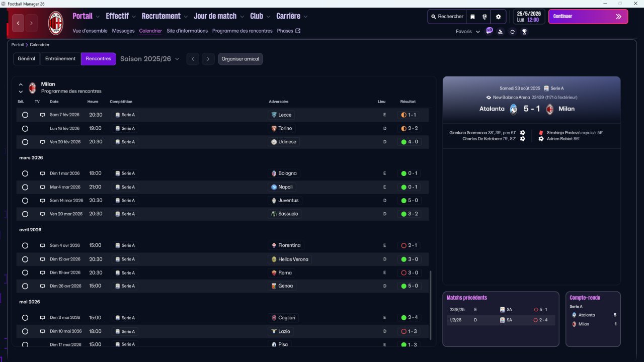Open the Portail dropdown menu
Viewport: 644px width, 362px height.
coord(86,16)
